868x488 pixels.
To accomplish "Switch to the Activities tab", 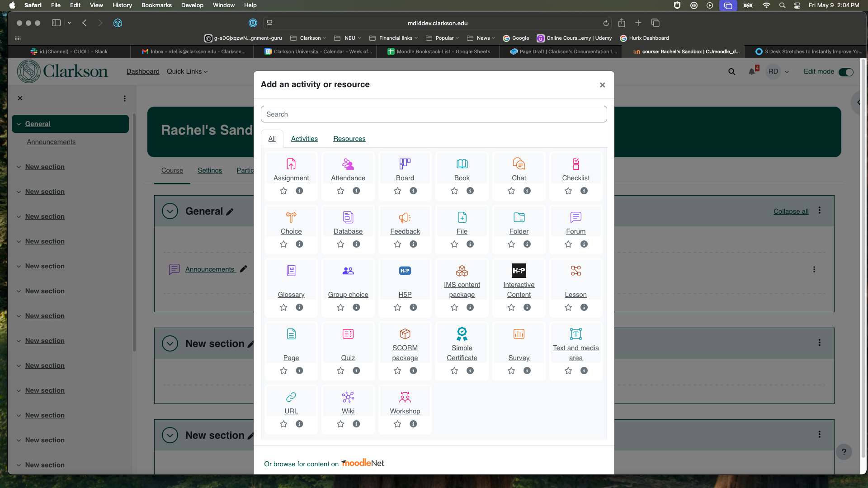I will [304, 139].
